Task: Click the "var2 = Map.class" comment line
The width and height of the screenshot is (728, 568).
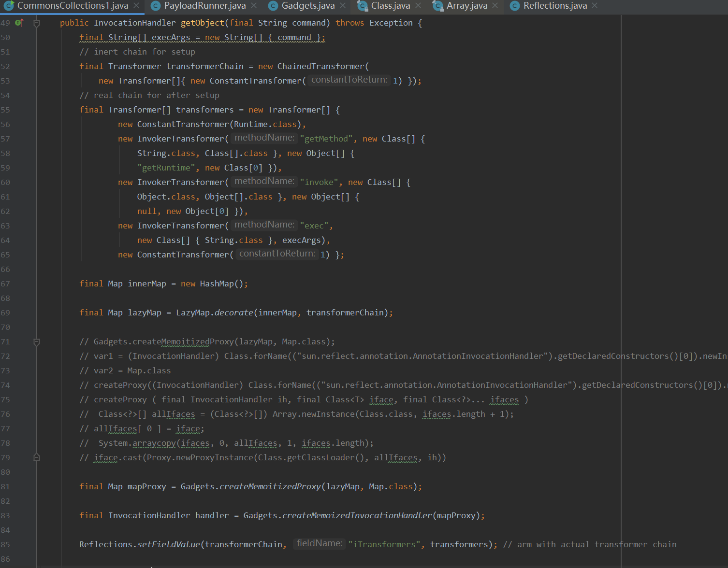Action: pyautogui.click(x=125, y=370)
